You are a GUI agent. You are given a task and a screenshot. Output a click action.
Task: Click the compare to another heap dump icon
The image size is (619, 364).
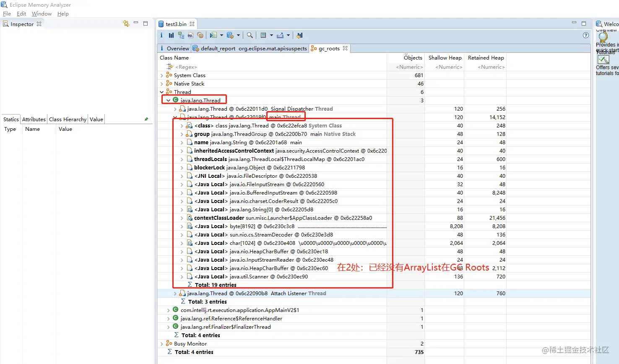(299, 35)
